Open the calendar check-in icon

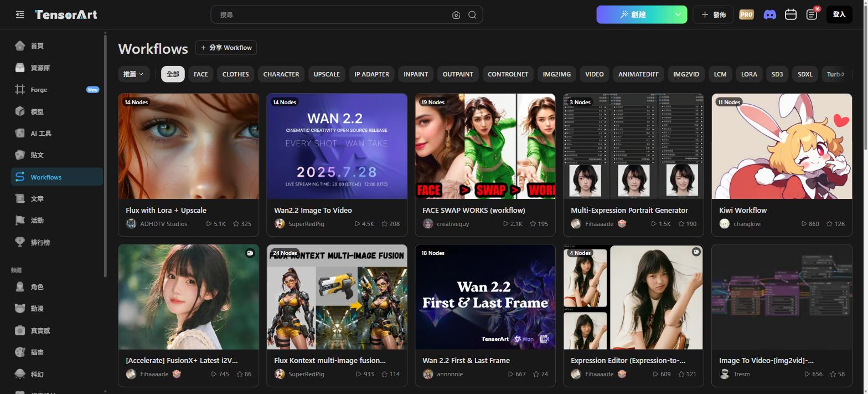[x=790, y=14]
